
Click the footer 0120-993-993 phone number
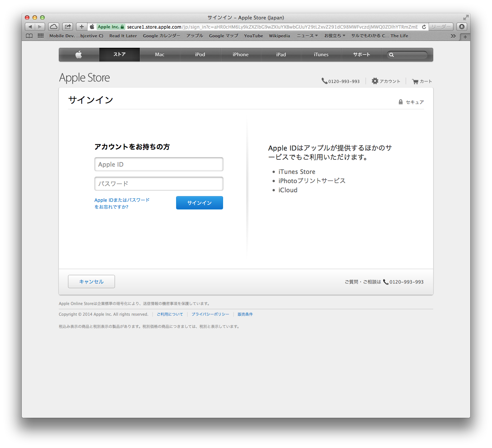click(406, 282)
